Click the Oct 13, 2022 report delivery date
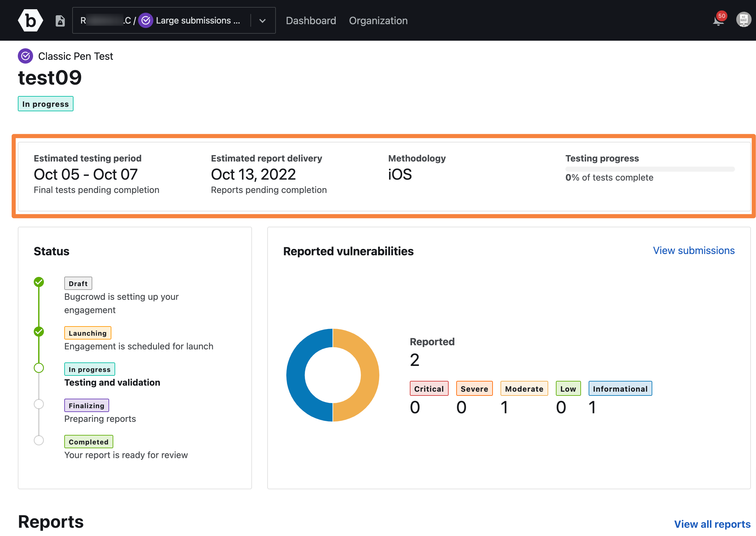756x536 pixels. pyautogui.click(x=253, y=174)
